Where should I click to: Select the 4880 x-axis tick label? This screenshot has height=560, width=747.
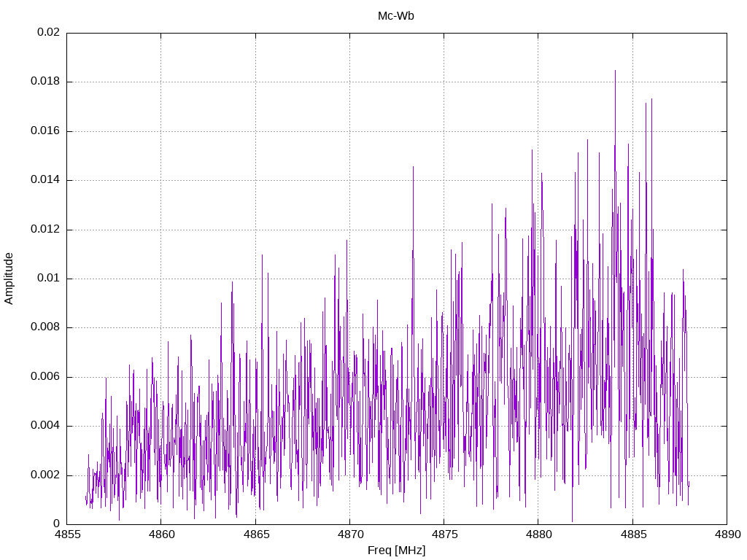[x=538, y=534]
